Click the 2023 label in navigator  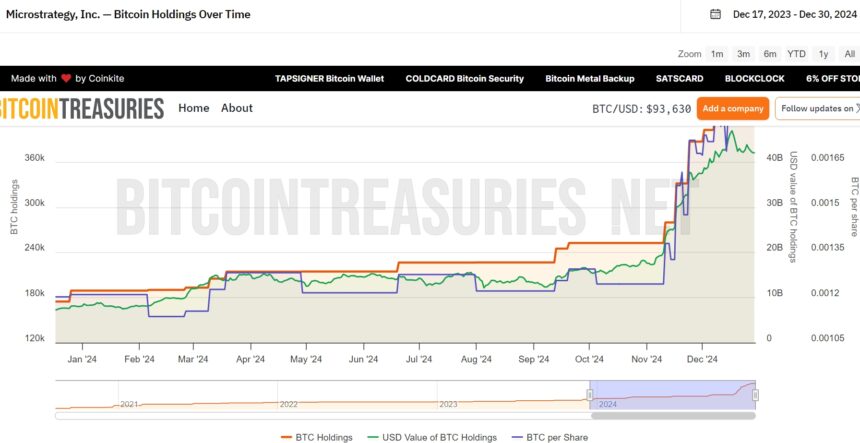tap(448, 405)
